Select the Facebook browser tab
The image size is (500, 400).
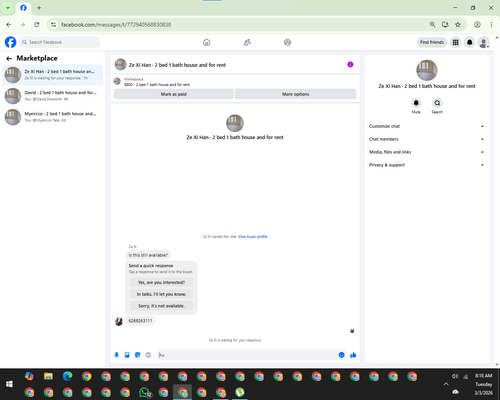[23, 8]
